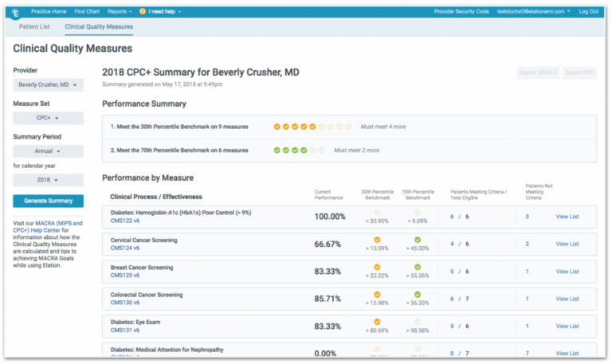612x364 pixels.
Task: Click the green 70th percentile check for Breast Cancer Screening
Action: pyautogui.click(x=418, y=268)
